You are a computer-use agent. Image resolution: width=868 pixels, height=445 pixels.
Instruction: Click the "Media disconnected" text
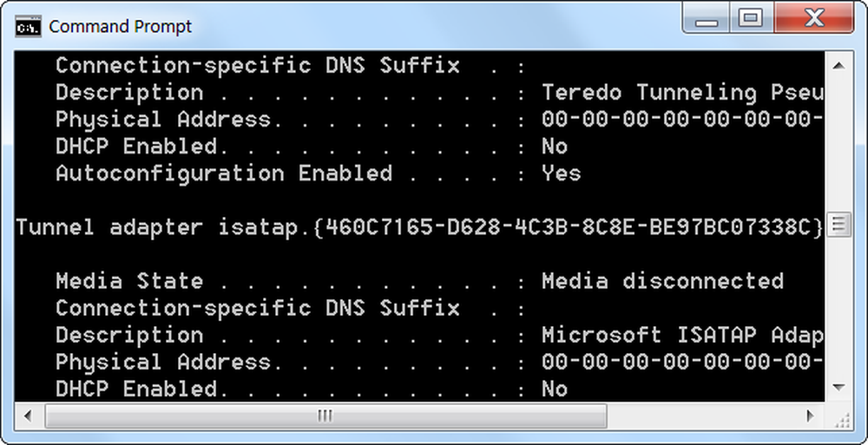tap(662, 281)
